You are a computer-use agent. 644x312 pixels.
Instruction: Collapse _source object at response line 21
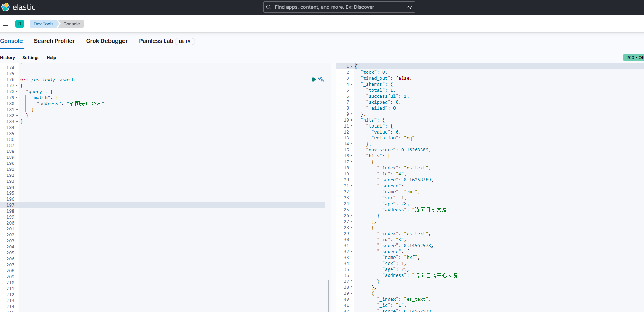click(x=351, y=186)
